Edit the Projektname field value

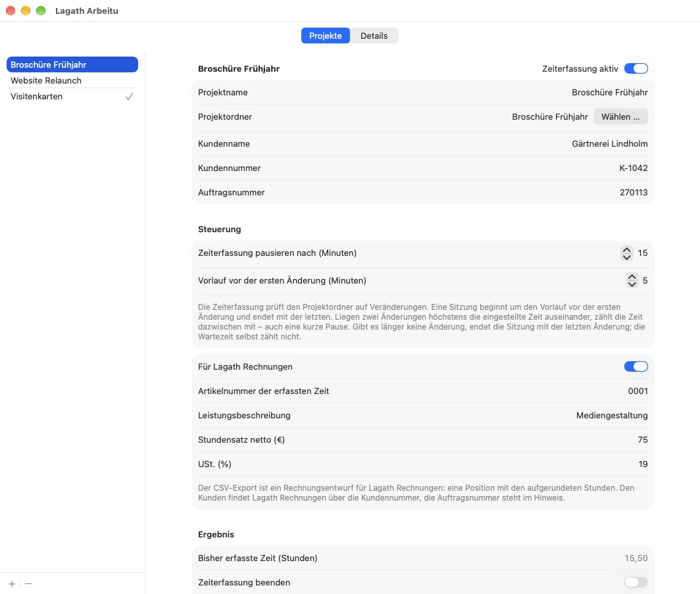(x=609, y=92)
